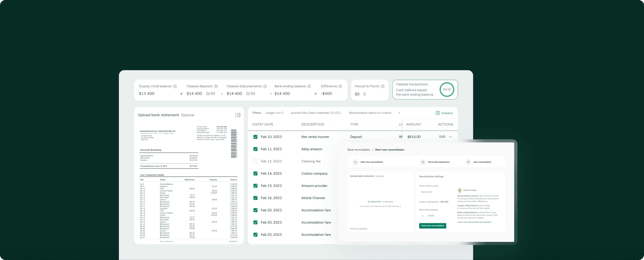Click the Good to know lightbulb icon
The width and height of the screenshot is (644, 260).
click(x=460, y=190)
